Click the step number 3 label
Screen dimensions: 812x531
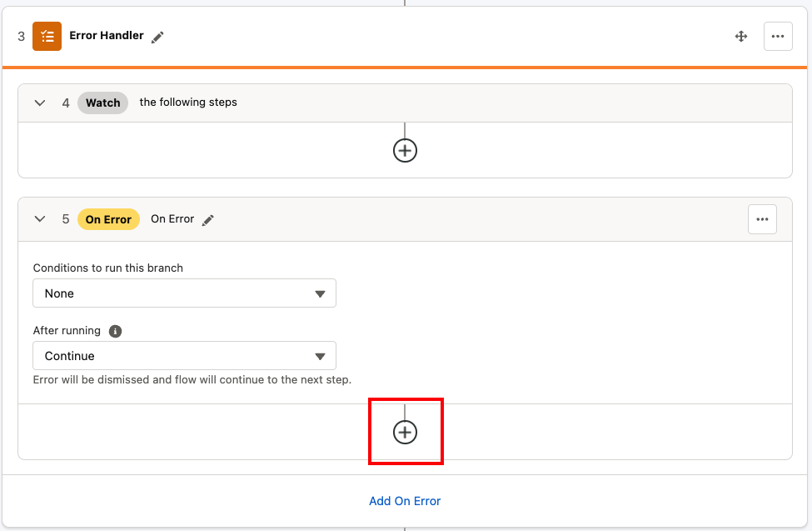point(21,37)
